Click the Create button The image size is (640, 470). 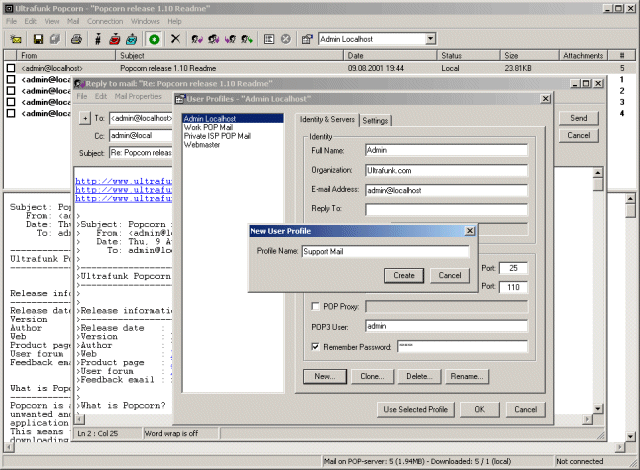coord(404,275)
